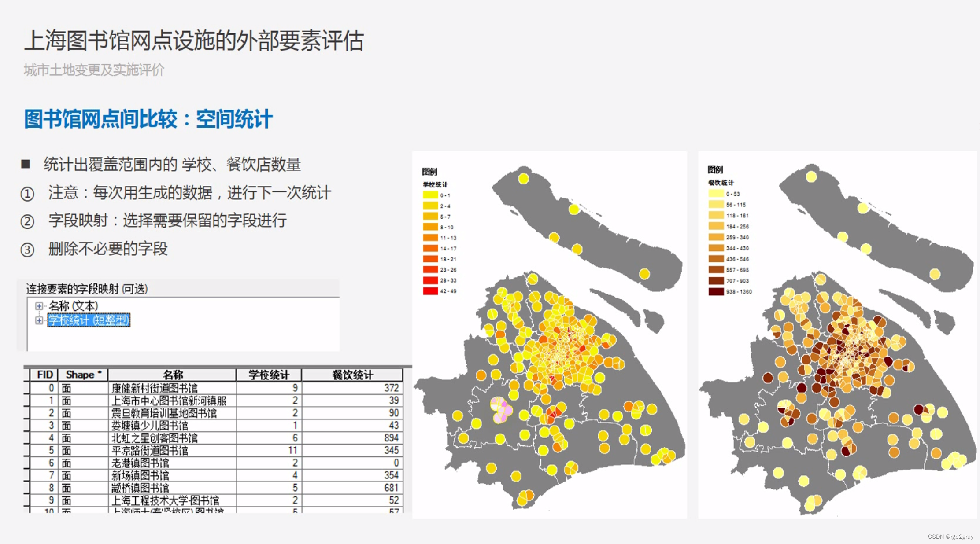Click bullet text 统计出覆盖范围内的 学校、餐饮店数量
This screenshot has height=544, width=980.
172,165
